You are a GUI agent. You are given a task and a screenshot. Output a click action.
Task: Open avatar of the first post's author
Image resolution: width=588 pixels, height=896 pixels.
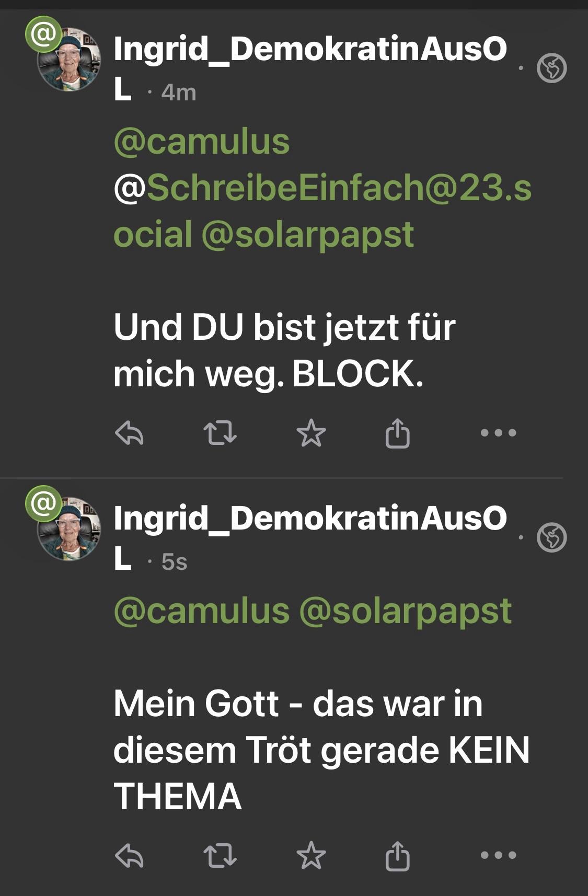[68, 60]
